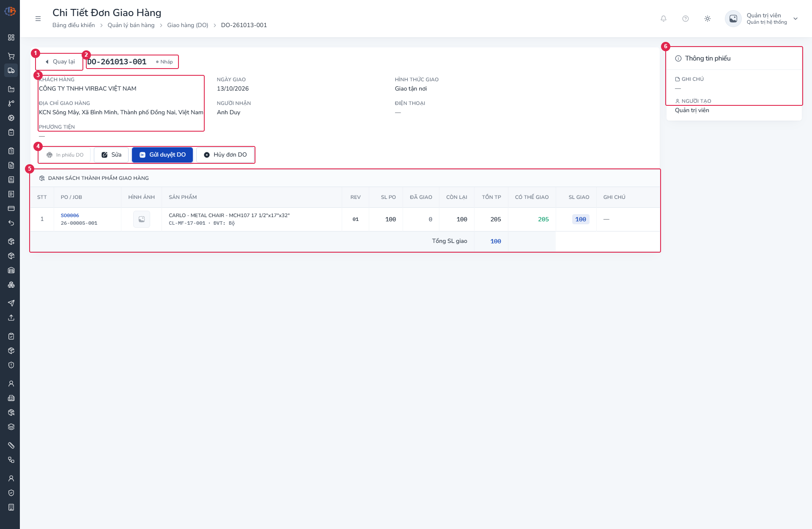812x529 pixels.
Task: Open the factory icon in sidebar
Action: point(11,89)
